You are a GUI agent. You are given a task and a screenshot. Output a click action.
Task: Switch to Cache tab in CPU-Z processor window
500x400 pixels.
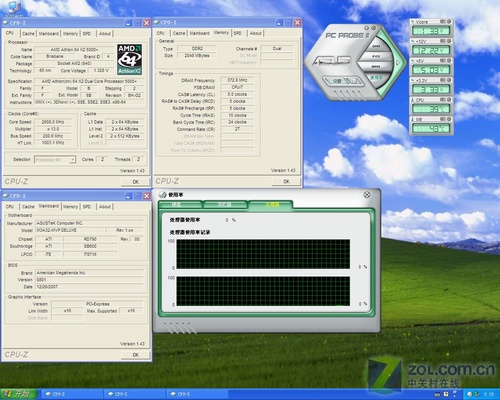point(28,33)
